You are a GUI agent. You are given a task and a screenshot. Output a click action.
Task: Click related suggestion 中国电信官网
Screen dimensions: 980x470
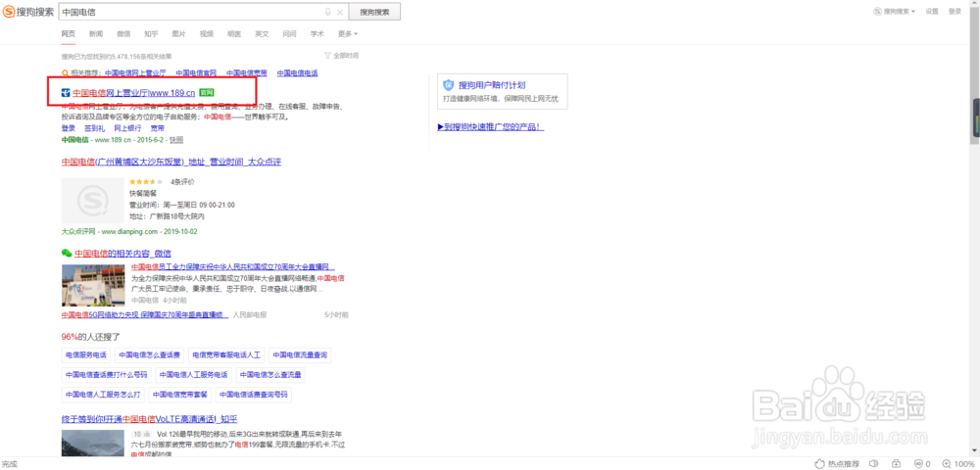pyautogui.click(x=196, y=73)
